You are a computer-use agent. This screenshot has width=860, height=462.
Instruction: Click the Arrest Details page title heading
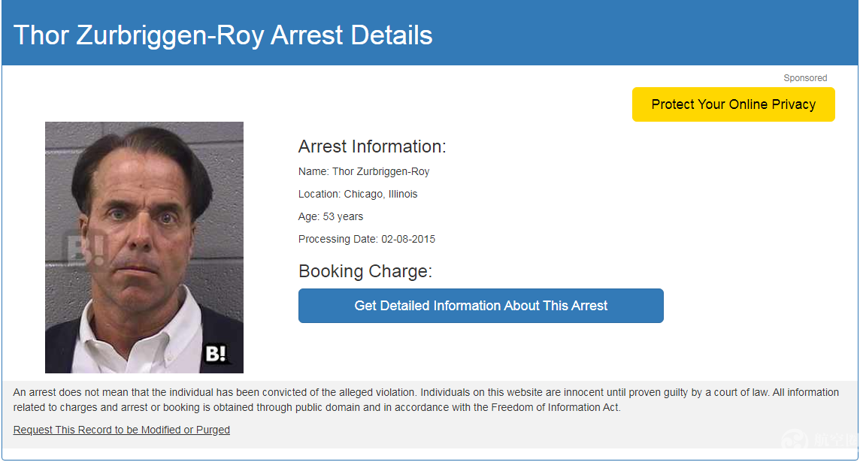223,35
